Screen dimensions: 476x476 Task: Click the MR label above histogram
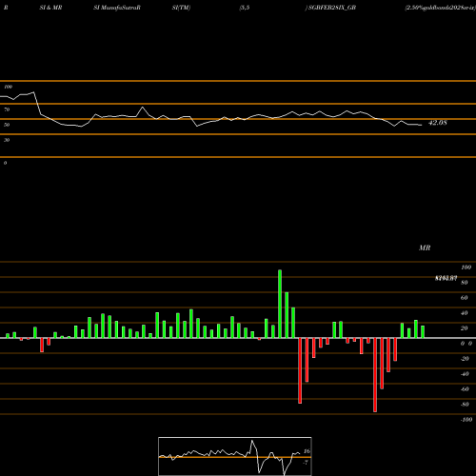coord(425,248)
